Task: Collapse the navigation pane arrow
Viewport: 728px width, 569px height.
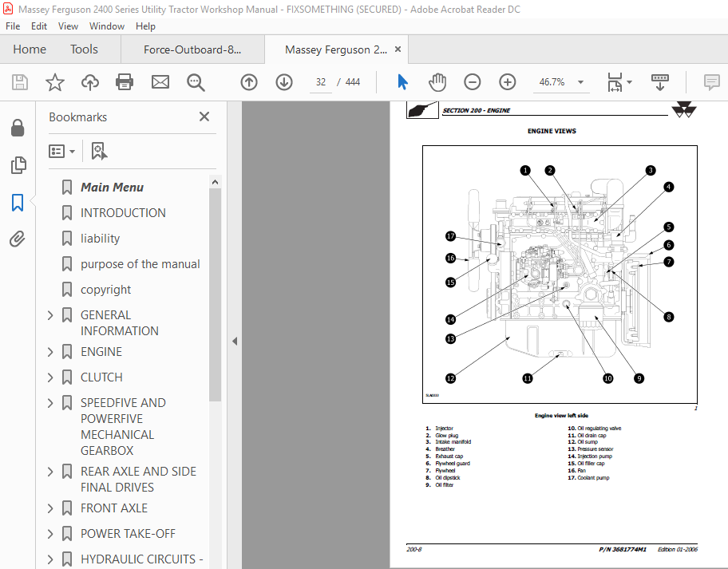Action: coord(235,341)
